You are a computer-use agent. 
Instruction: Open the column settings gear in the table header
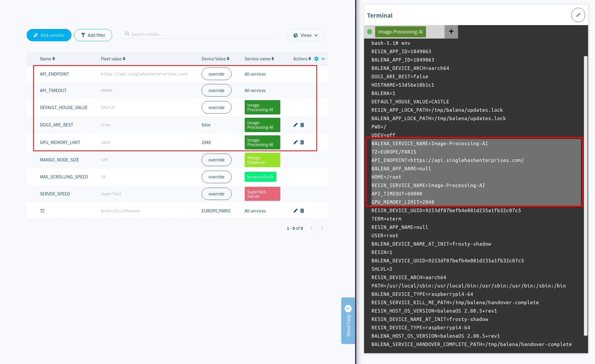[316, 59]
